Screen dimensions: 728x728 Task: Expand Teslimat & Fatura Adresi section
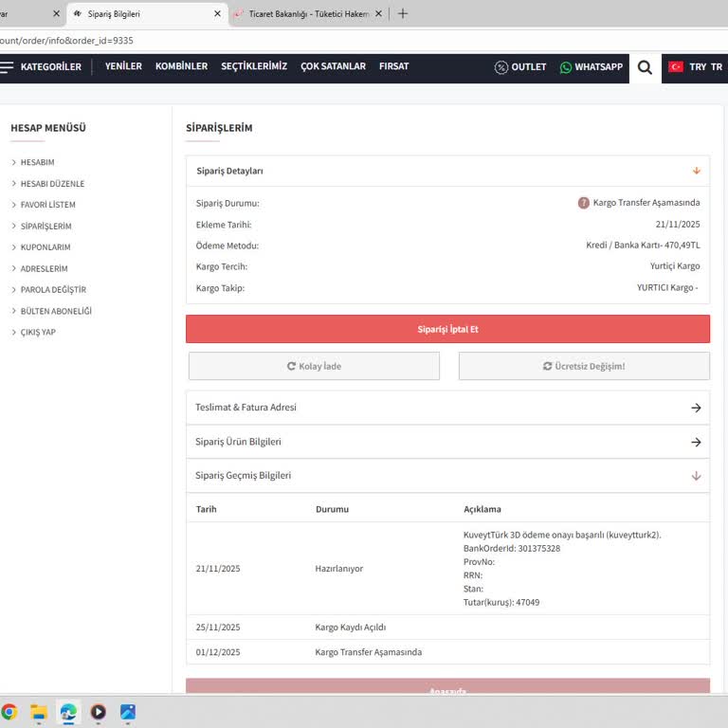pos(696,408)
